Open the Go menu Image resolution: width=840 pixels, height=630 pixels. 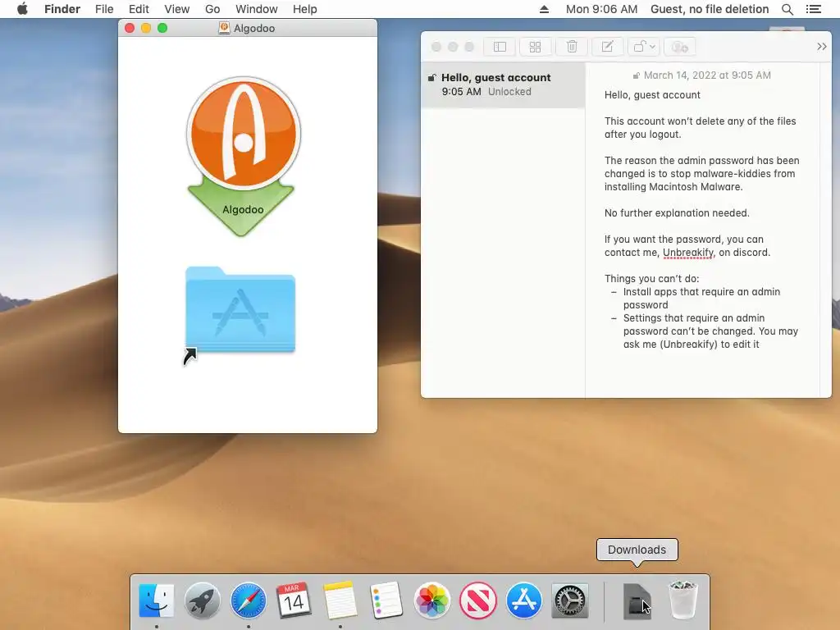[x=212, y=9]
